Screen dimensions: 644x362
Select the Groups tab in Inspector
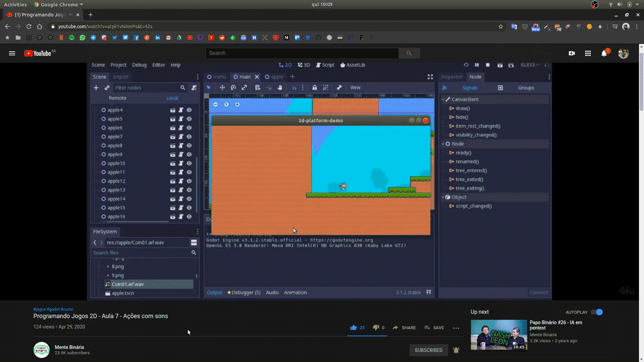[x=526, y=87]
